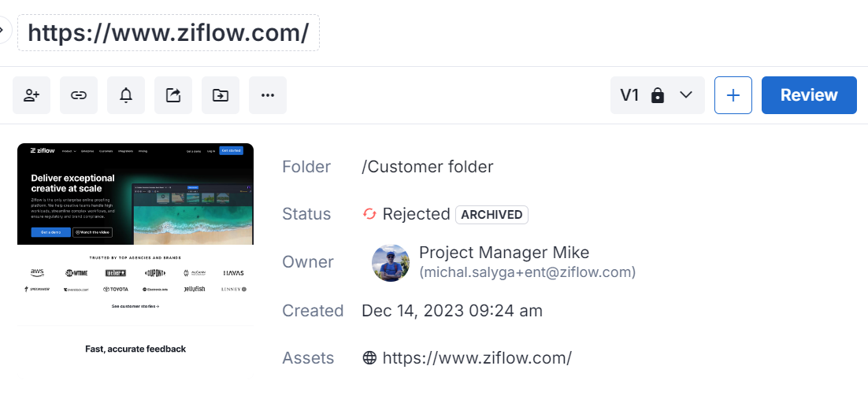Click the rejected status circular icon
This screenshot has height=399, width=868.
tap(369, 214)
